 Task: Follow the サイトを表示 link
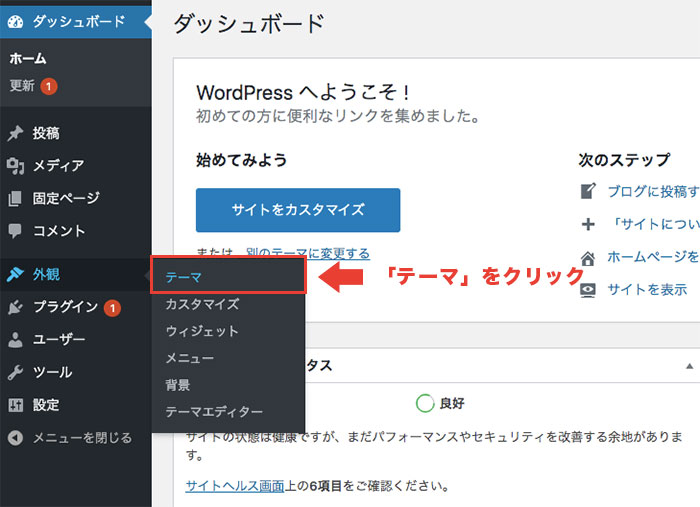(x=647, y=290)
